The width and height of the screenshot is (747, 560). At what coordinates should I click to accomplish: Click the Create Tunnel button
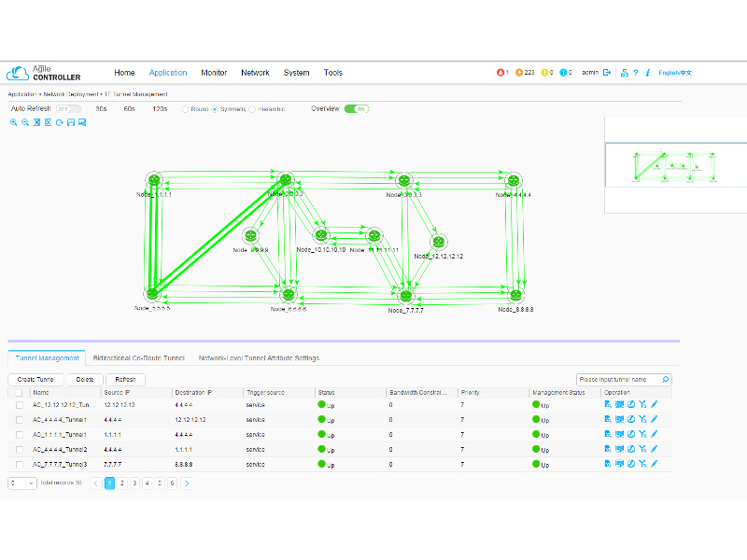click(x=36, y=380)
